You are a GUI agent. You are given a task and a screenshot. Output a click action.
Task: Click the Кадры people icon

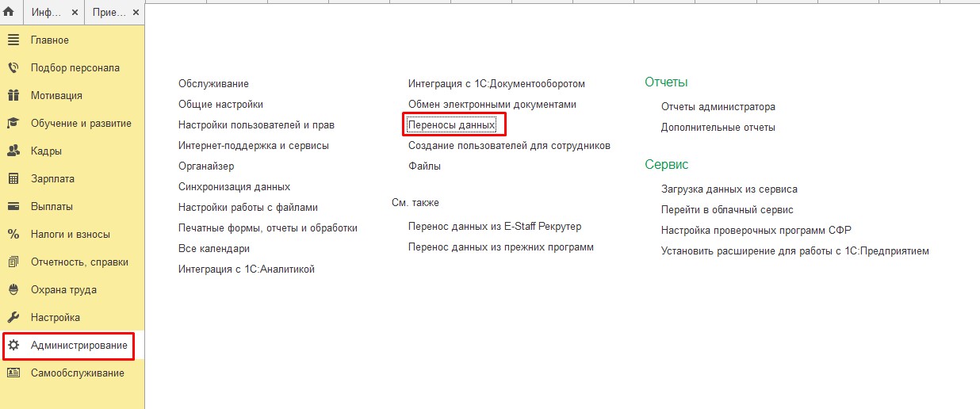(x=13, y=151)
